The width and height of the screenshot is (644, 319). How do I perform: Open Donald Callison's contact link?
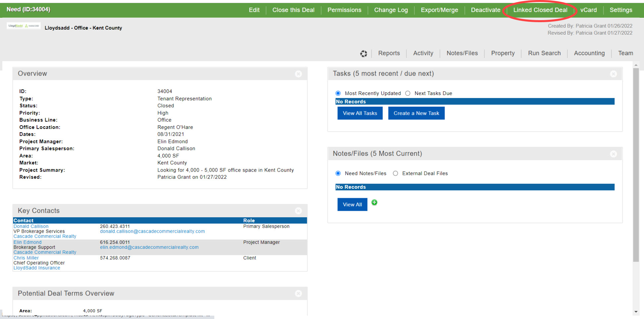coord(31,226)
